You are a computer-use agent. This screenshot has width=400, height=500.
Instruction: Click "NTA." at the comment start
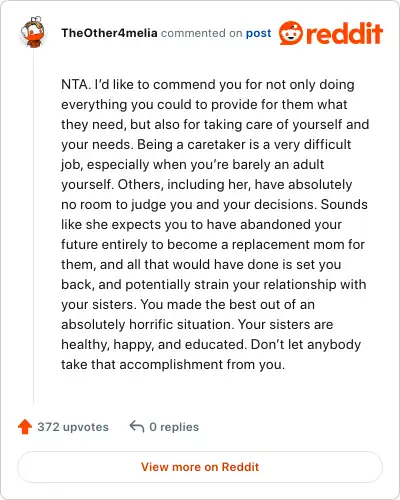[x=76, y=84]
